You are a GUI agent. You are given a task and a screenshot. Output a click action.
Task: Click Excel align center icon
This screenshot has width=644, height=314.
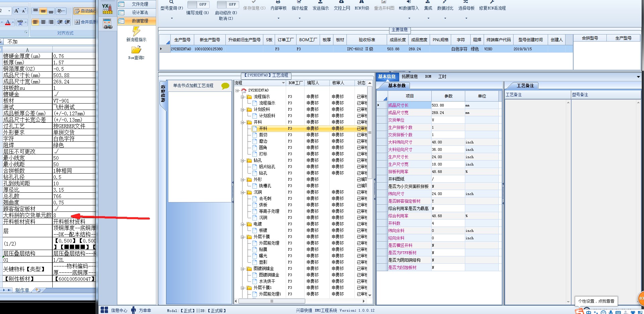pos(43,22)
